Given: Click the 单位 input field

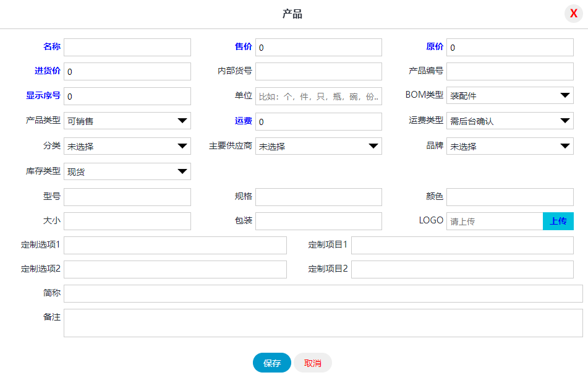Looking at the screenshot, I should click(x=318, y=96).
